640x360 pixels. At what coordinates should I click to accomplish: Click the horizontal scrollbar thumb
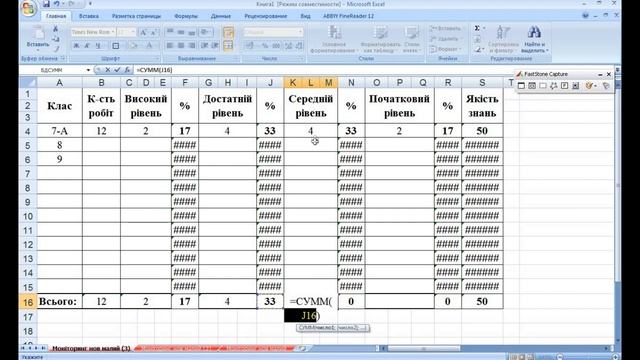tap(423, 348)
